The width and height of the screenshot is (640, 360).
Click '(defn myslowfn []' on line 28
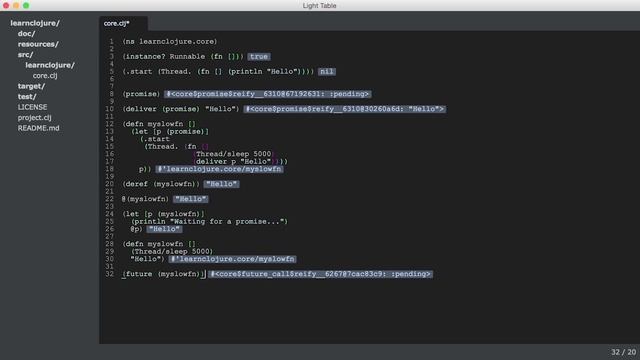(159, 244)
